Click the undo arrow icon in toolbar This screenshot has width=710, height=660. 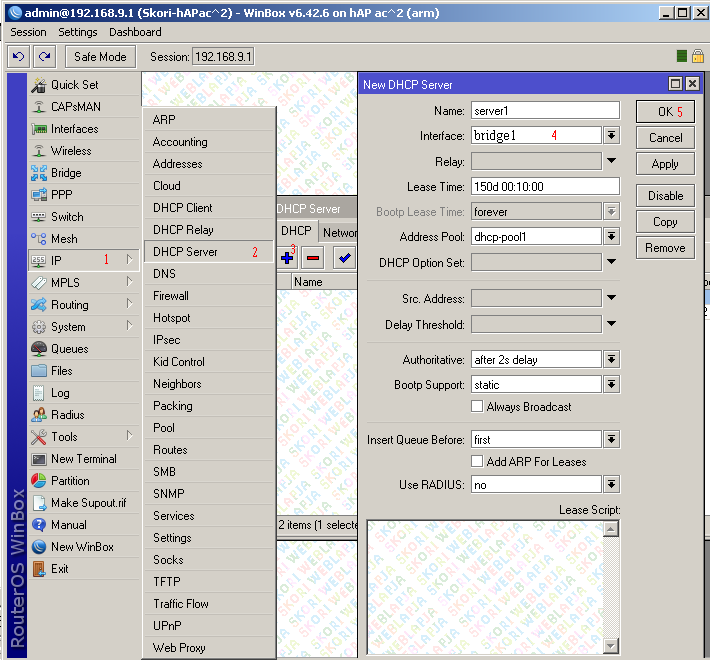pos(18,57)
